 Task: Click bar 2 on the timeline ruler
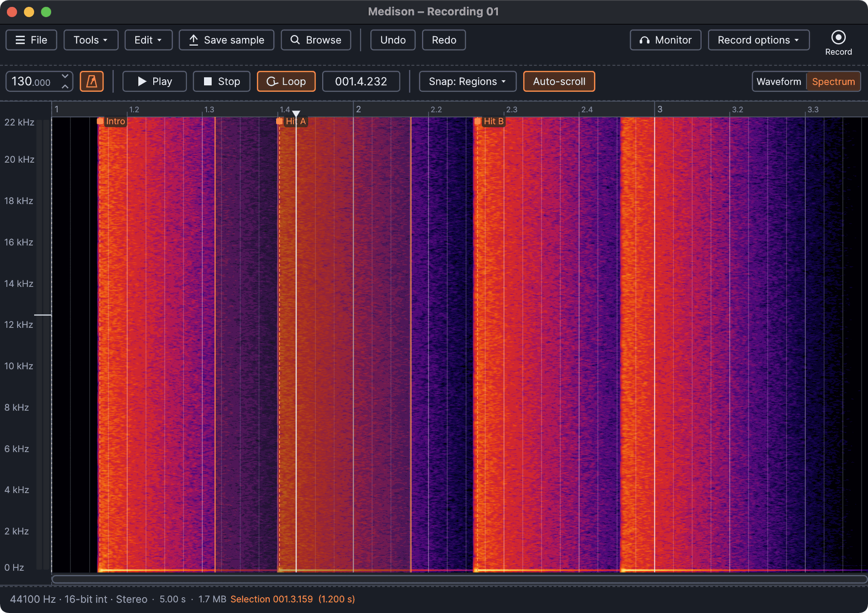[359, 109]
